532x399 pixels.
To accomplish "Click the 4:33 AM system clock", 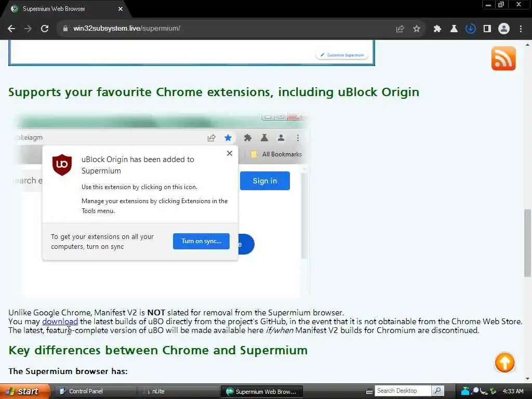I will [513, 392].
